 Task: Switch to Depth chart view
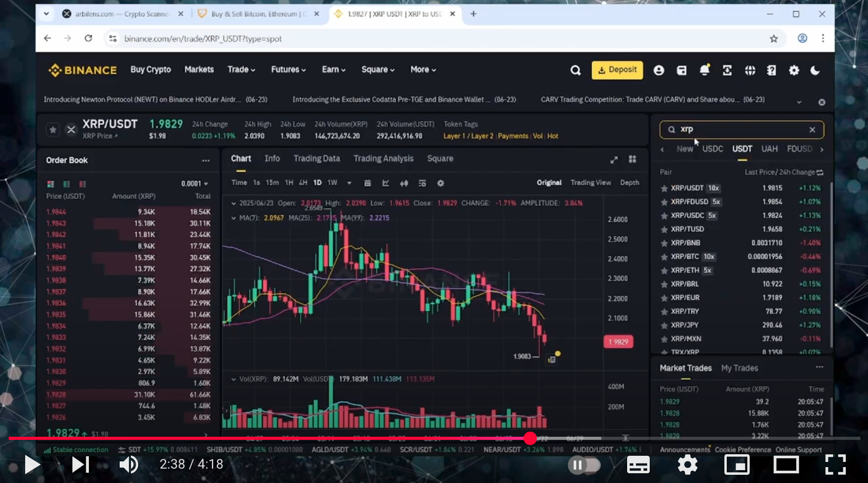630,183
